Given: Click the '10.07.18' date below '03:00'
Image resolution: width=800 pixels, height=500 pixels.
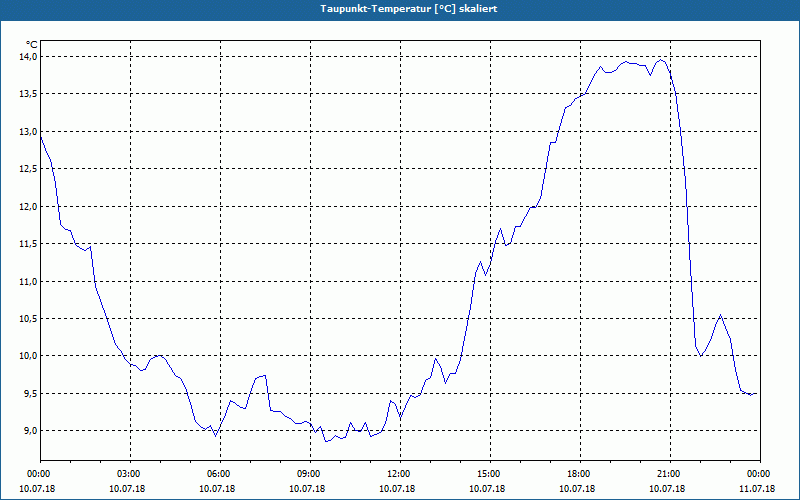Looking at the screenshot, I should (x=128, y=489).
